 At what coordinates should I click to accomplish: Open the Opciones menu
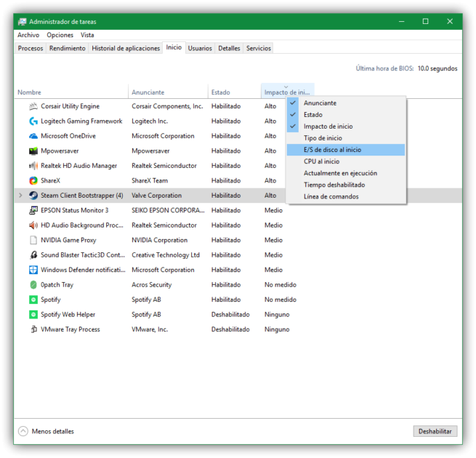pos(60,35)
